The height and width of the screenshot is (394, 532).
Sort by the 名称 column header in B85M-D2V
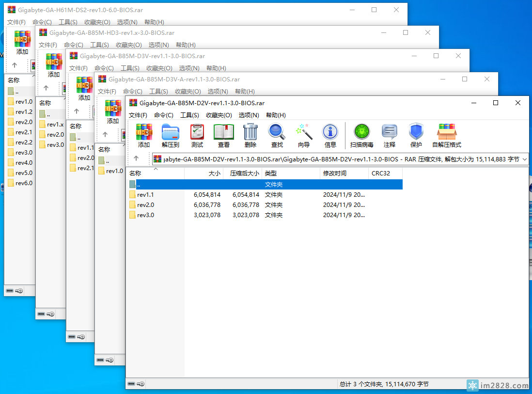click(156, 173)
